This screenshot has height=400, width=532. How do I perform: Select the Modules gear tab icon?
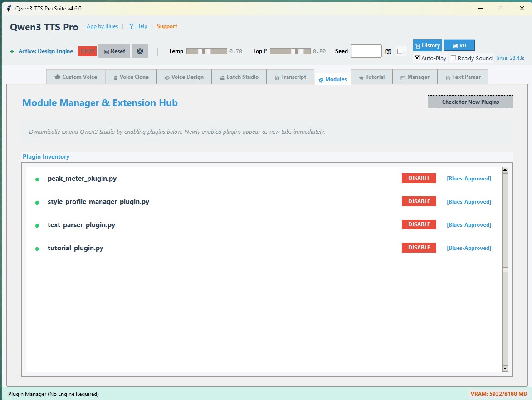(x=322, y=79)
